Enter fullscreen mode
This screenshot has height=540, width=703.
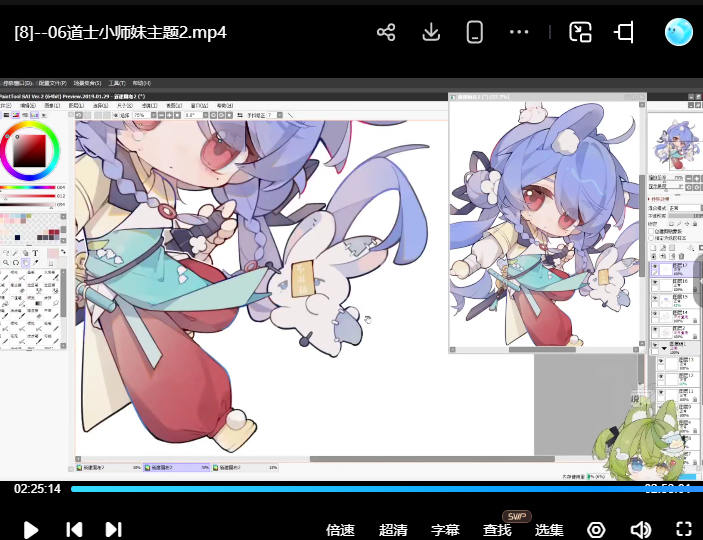pyautogui.click(x=684, y=529)
